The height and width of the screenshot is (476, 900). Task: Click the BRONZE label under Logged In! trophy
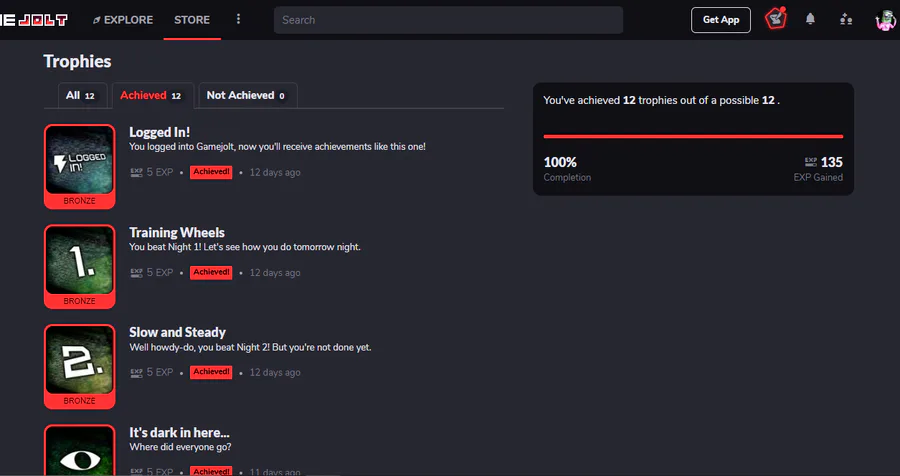pyautogui.click(x=79, y=202)
